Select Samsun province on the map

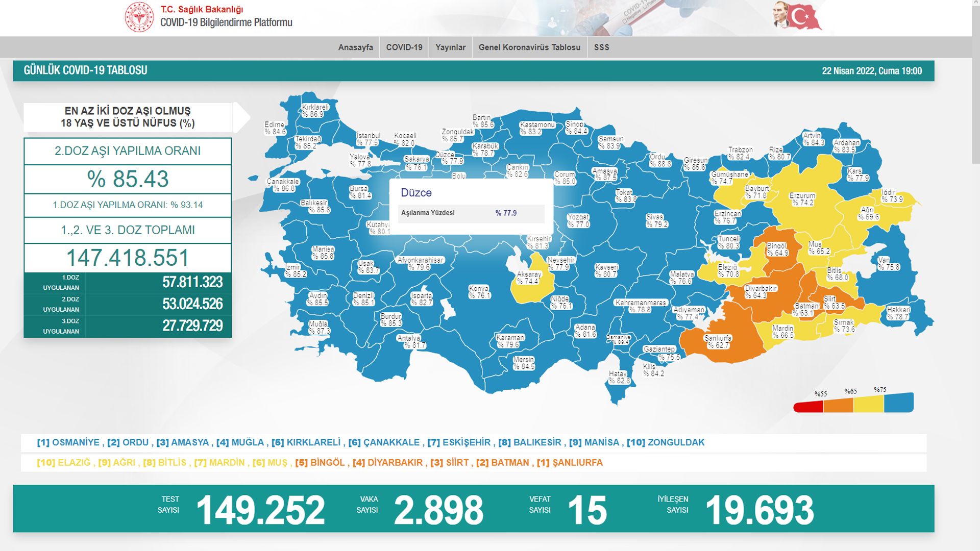(x=610, y=142)
